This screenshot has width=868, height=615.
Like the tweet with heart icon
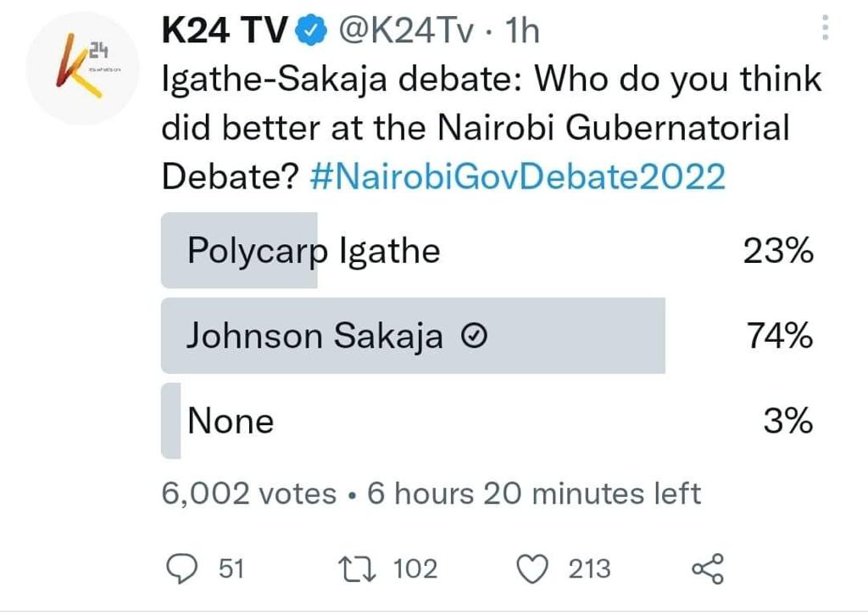pos(532,568)
